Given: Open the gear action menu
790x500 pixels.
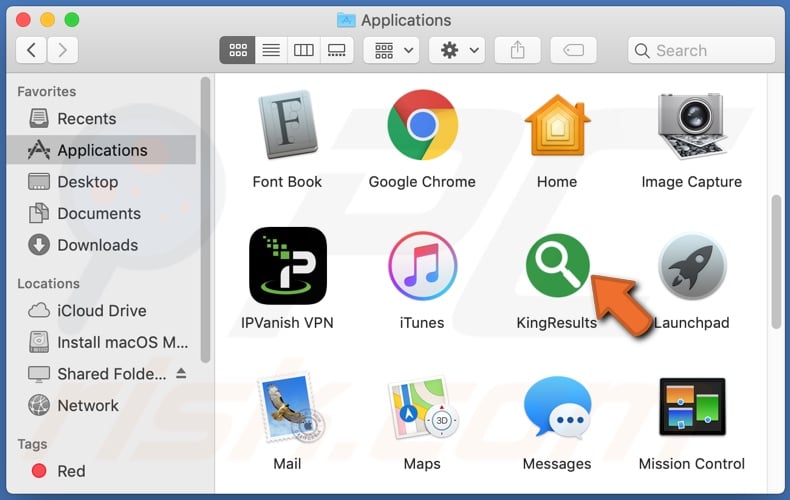Looking at the screenshot, I should [x=457, y=50].
